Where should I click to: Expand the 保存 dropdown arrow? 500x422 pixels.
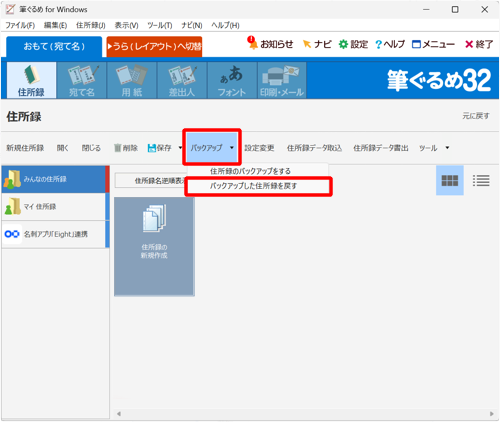(180, 147)
